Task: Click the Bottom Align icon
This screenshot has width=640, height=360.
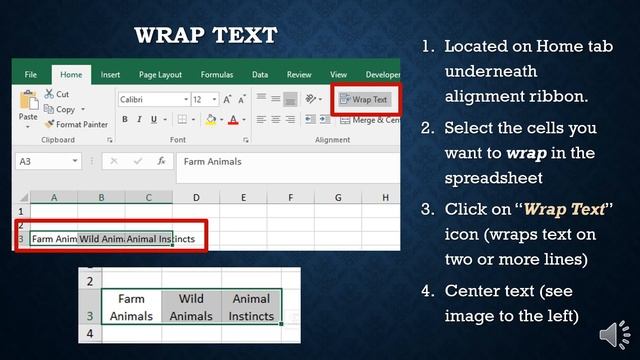Action: (x=290, y=99)
